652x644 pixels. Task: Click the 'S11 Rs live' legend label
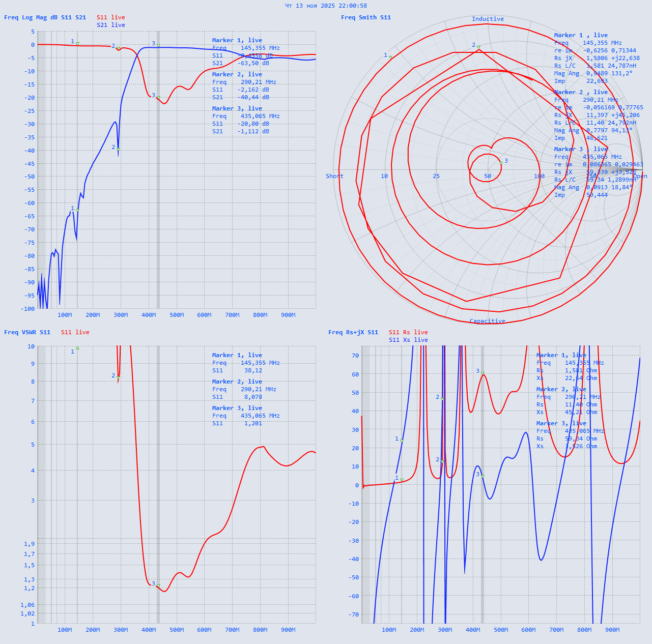pos(408,332)
